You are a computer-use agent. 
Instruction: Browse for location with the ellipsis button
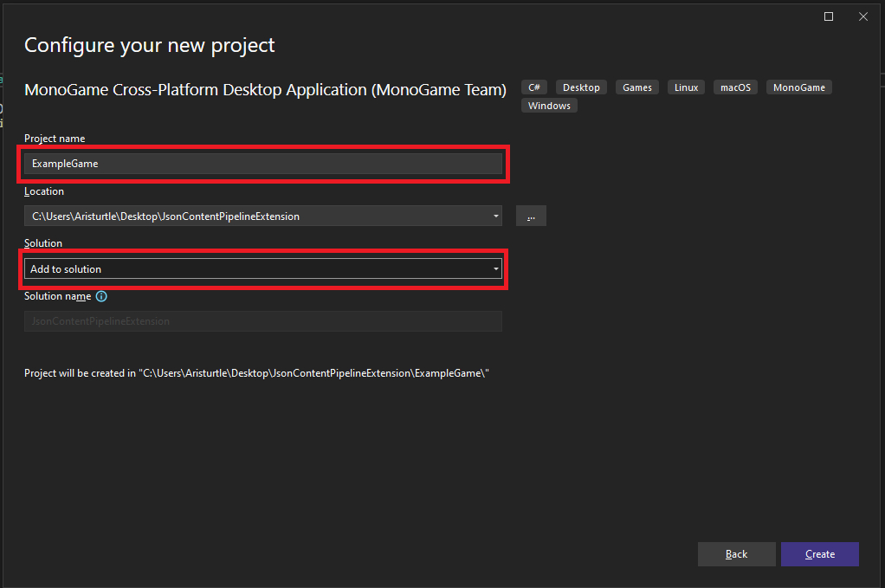(531, 216)
